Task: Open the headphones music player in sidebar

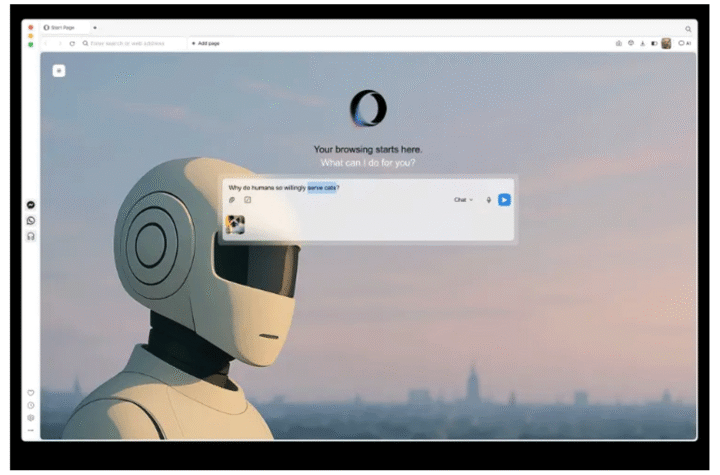Action: [31, 236]
